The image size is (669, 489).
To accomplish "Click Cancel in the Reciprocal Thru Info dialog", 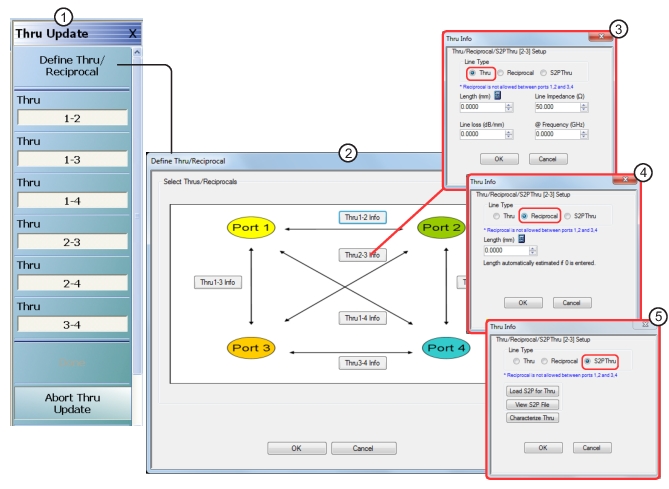I will click(572, 303).
